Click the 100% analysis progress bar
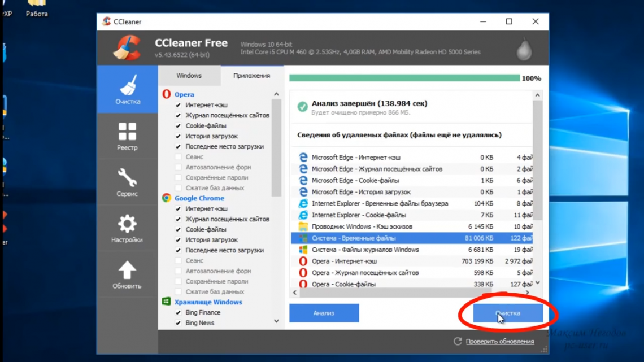644x362 pixels. [404, 78]
